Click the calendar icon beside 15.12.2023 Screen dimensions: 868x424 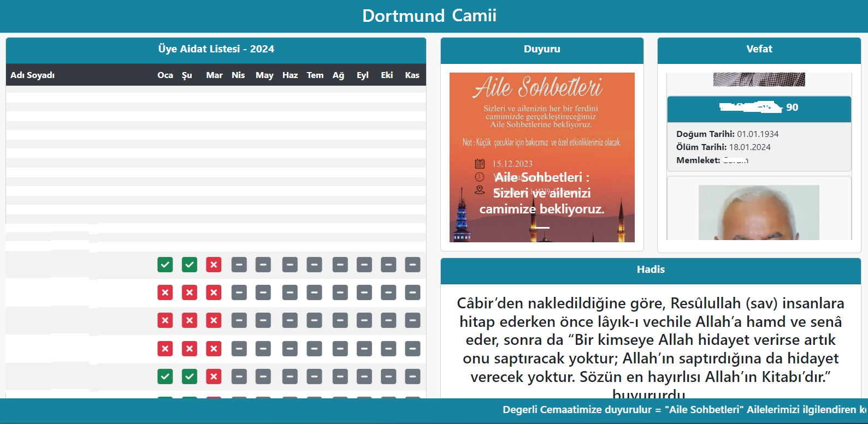pyautogui.click(x=480, y=164)
